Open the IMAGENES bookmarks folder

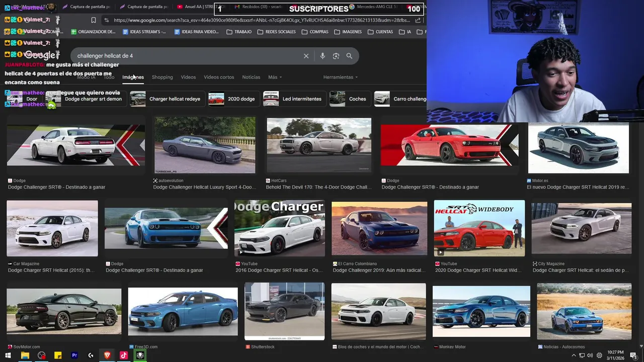pos(348,32)
